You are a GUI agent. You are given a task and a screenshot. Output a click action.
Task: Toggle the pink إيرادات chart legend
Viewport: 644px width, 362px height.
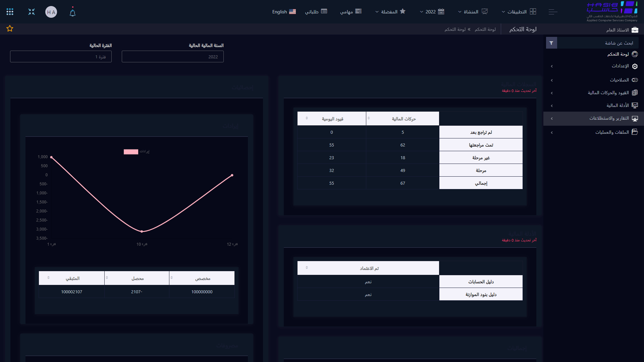(x=131, y=152)
